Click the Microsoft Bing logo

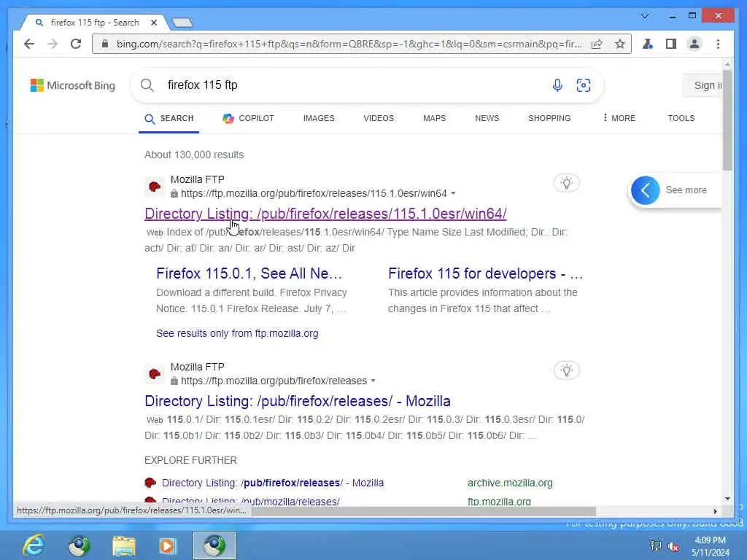[x=73, y=86]
